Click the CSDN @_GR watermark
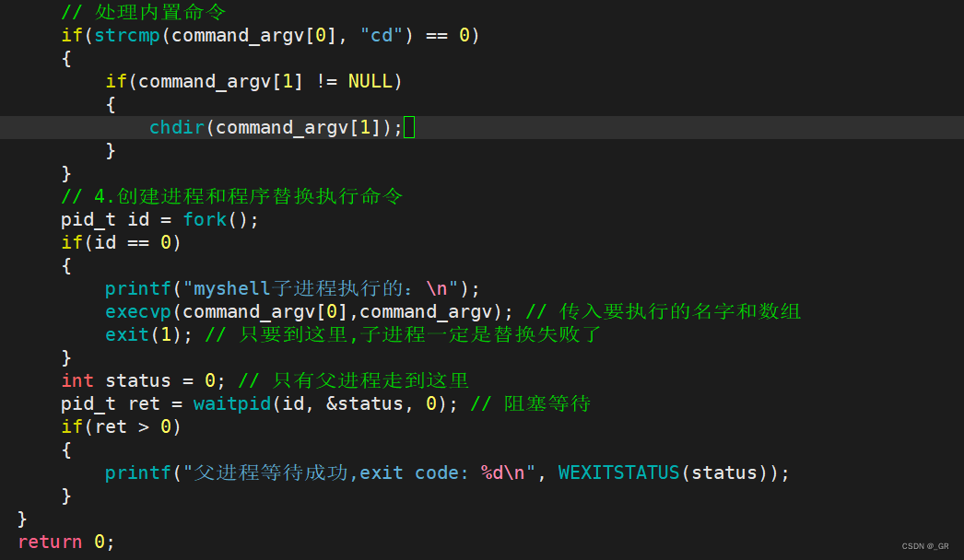This screenshot has height=560, width=964. [x=924, y=546]
